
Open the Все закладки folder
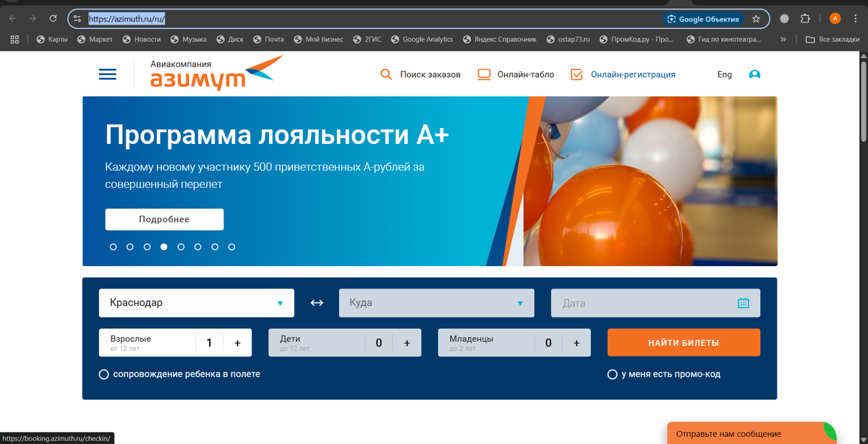pyautogui.click(x=833, y=40)
